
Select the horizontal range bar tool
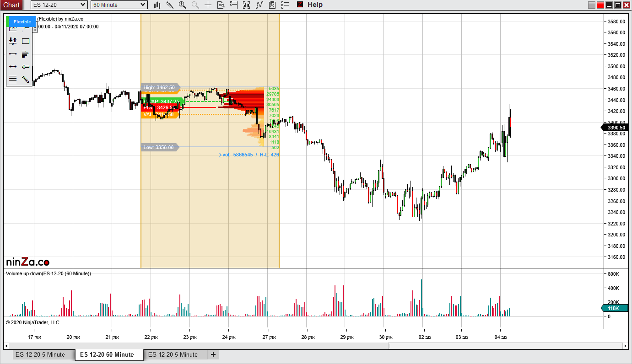(26, 66)
